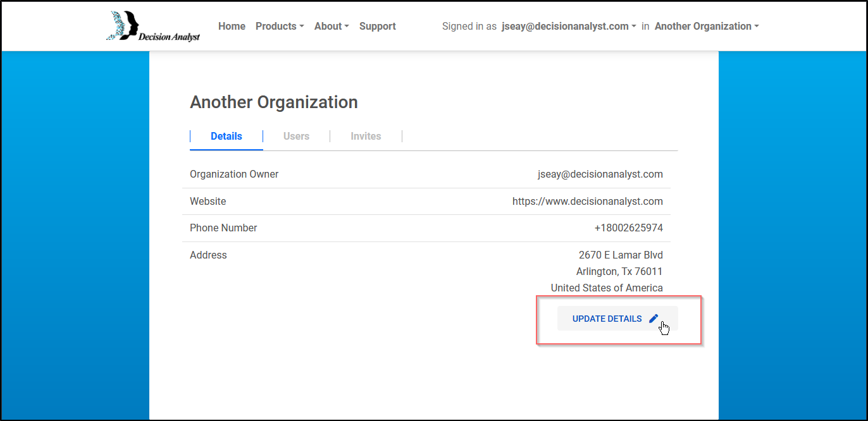Expand the jseay@decisionanalyst.com account dropdown
This screenshot has height=421, width=868.
pos(567,26)
